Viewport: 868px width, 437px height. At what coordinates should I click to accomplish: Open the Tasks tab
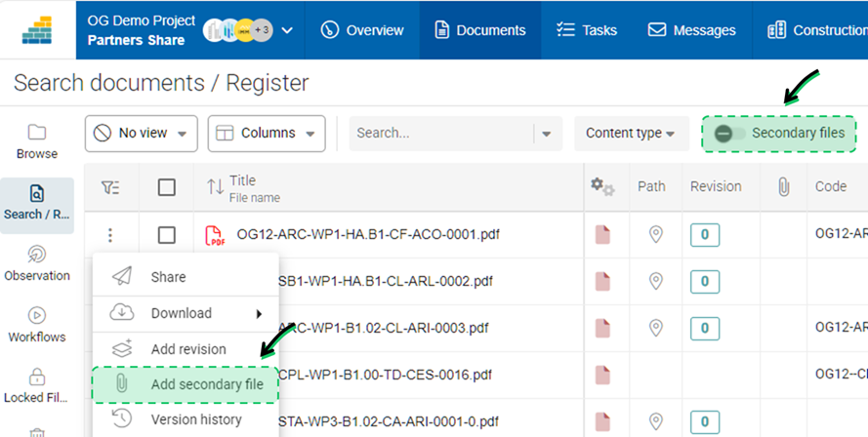[x=587, y=30]
